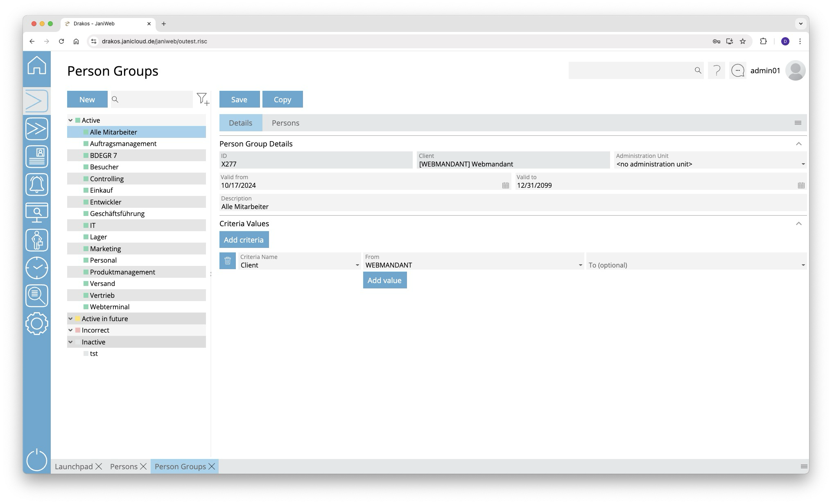Screen dimensions: 832x504
Task: Click the Add criteria button
Action: [244, 240]
